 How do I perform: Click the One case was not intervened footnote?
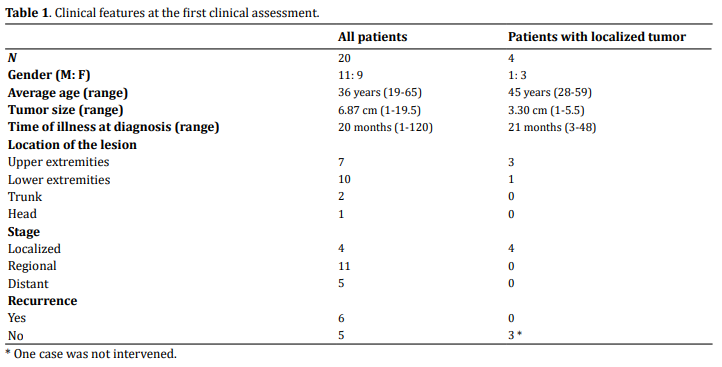[91, 354]
